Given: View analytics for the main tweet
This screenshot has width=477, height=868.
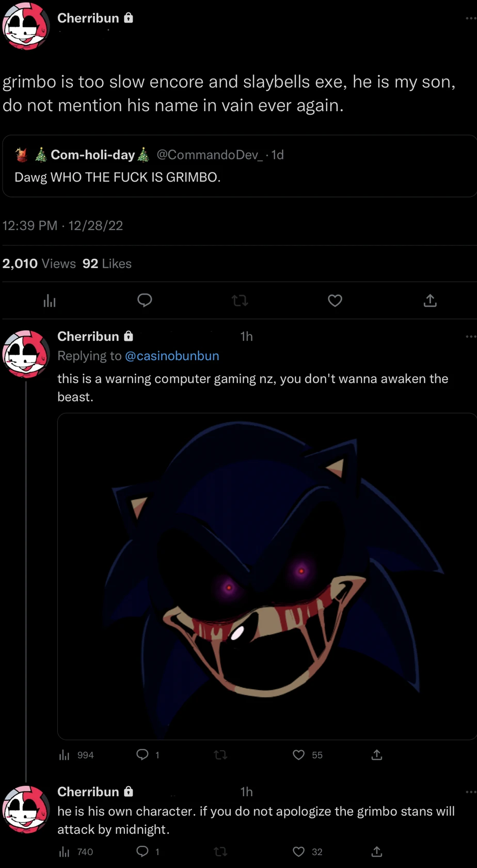Looking at the screenshot, I should pyautogui.click(x=50, y=301).
